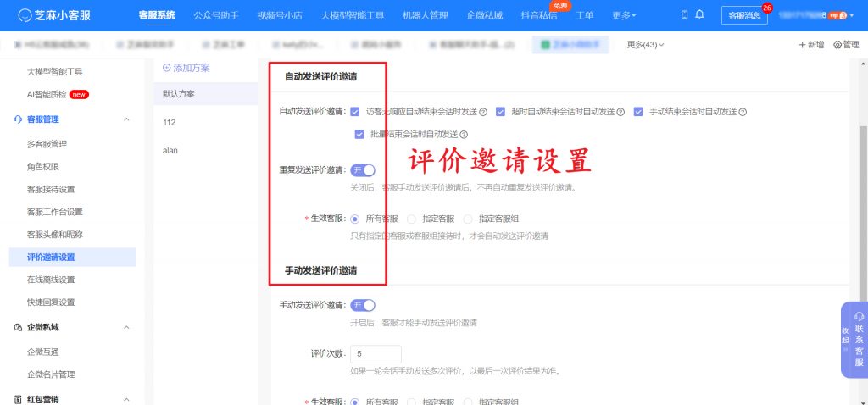Open 大模型智能工具 in sidebar

coord(55,71)
